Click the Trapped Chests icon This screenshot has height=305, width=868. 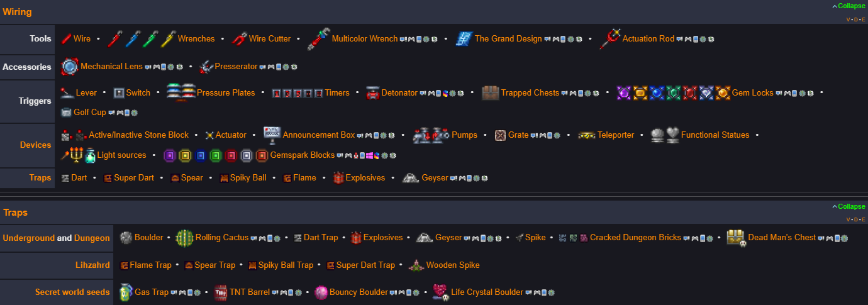tap(490, 93)
